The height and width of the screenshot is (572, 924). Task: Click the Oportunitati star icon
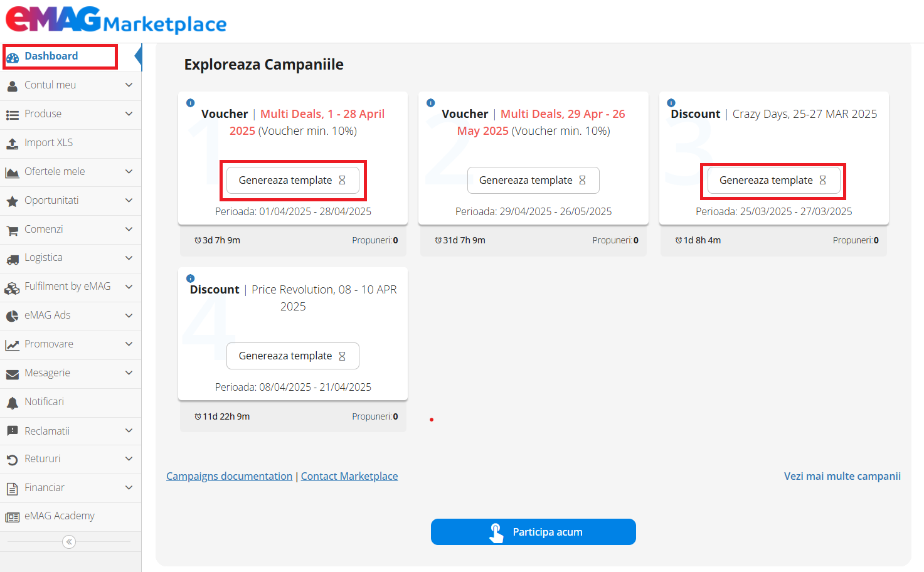tap(13, 201)
